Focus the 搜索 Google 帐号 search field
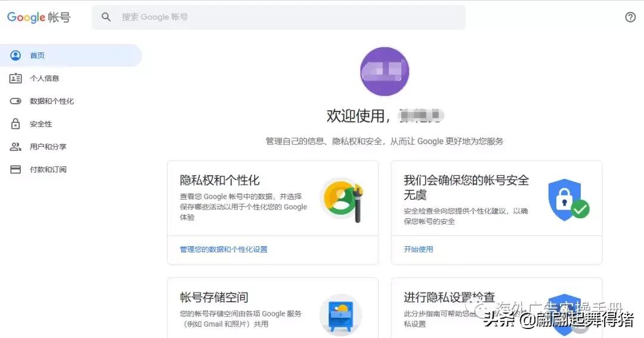644x338 pixels. [x=278, y=17]
